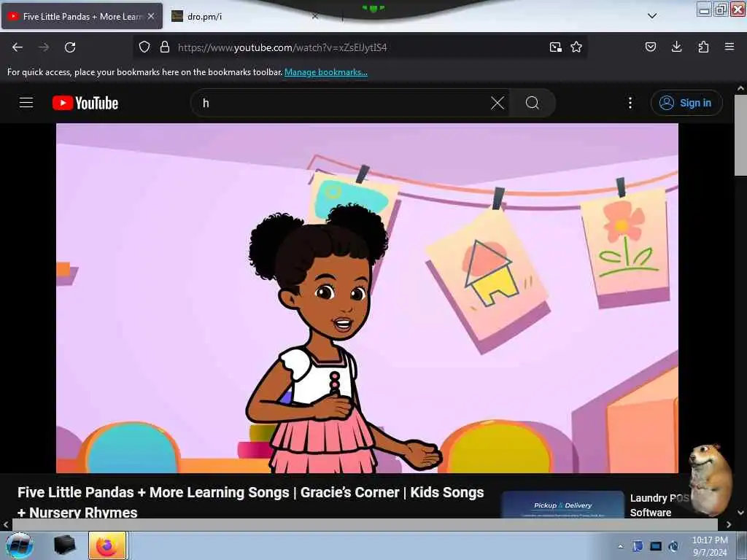Go back with the browser back arrow

18,47
